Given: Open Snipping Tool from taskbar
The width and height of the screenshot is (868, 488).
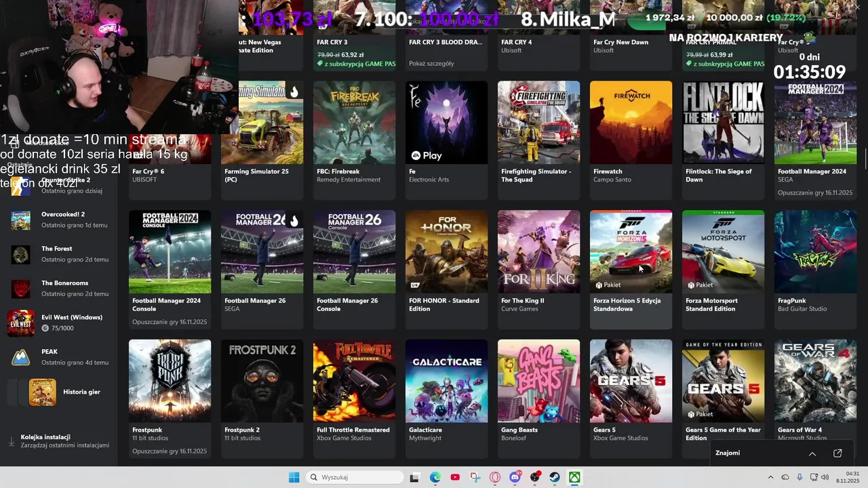Looking at the screenshot, I should [x=475, y=477].
